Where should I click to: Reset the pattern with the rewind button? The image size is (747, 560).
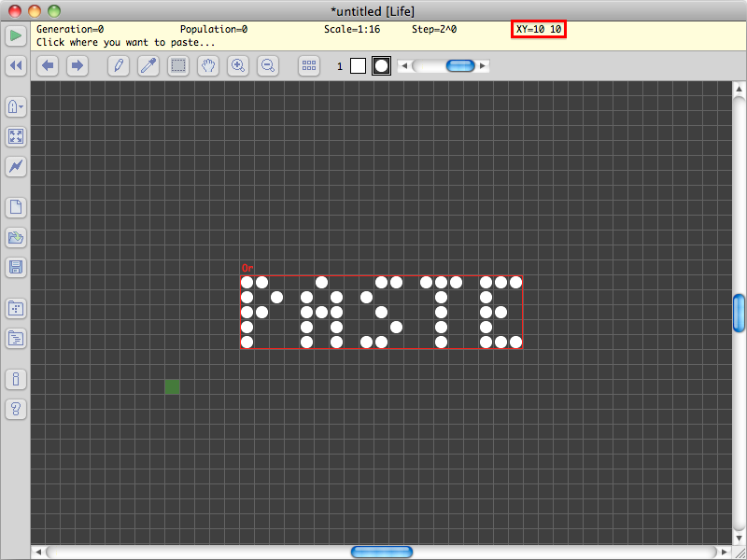coord(16,65)
